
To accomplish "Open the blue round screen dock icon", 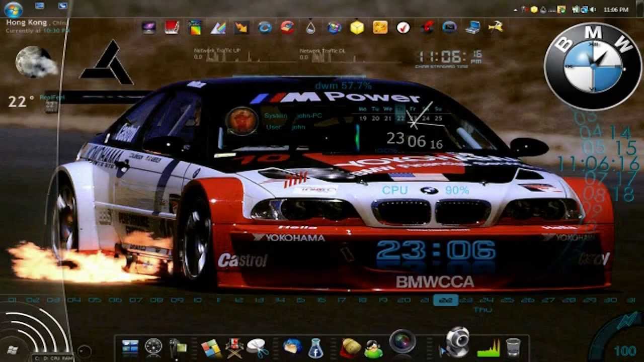I will [449, 27].
